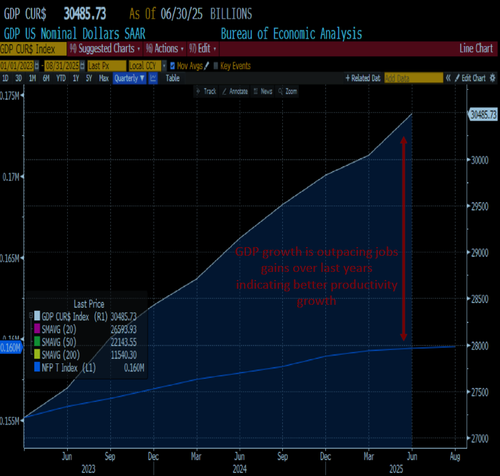This screenshot has height=476, width=500.
Task: Click the GDP CUR$ Index security field
Action: pos(33,49)
